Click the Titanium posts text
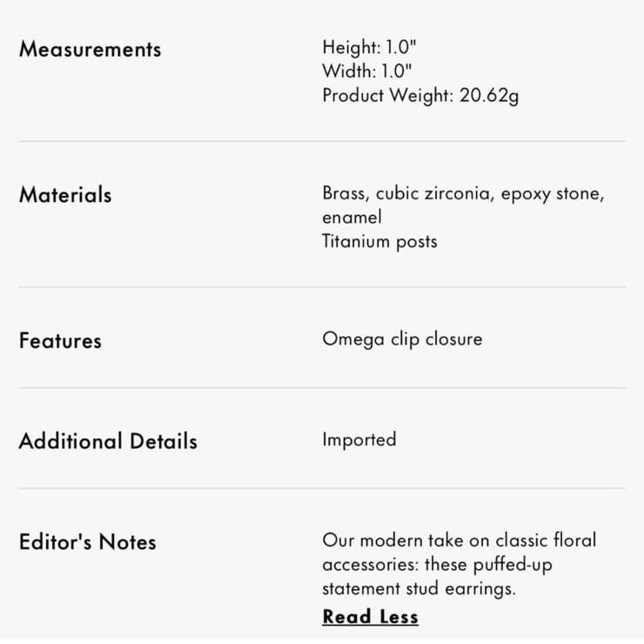 point(379,242)
